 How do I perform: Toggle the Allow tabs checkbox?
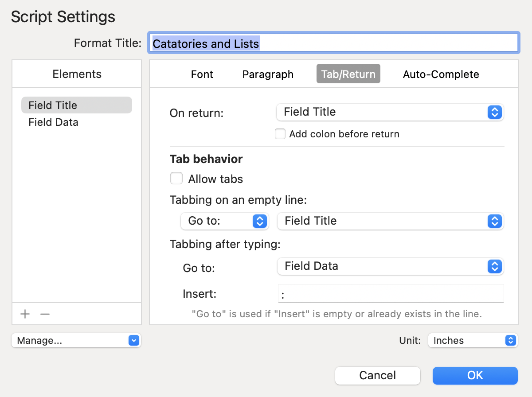click(x=176, y=179)
